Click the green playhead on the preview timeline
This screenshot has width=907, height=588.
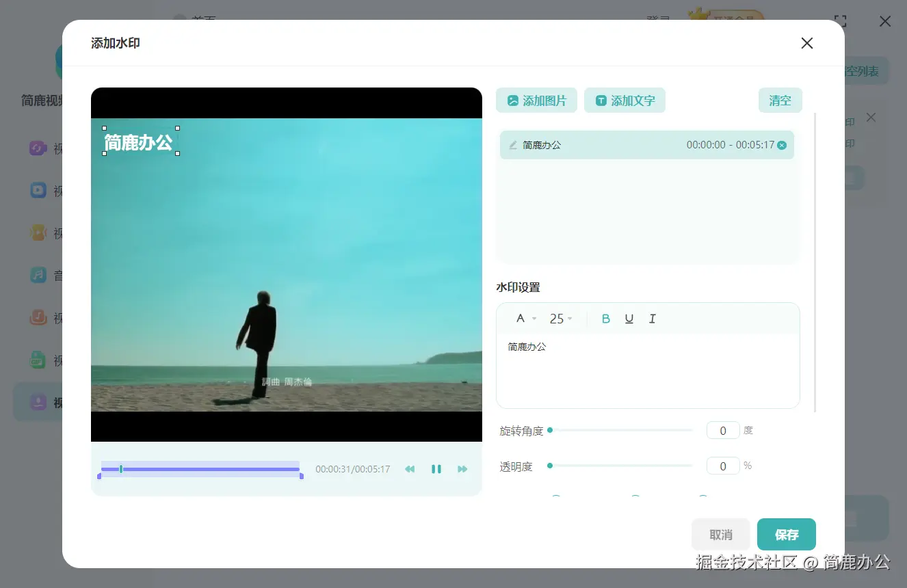coord(121,469)
